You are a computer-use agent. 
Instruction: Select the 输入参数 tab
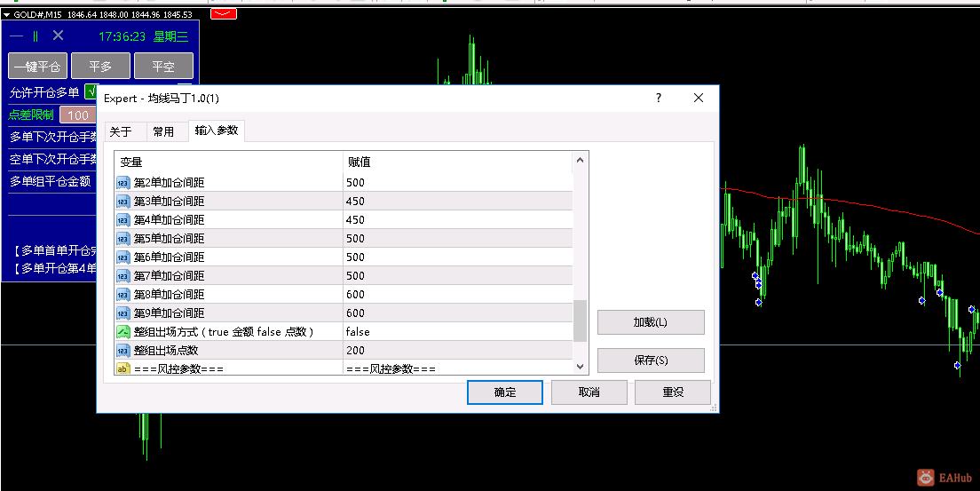click(217, 131)
